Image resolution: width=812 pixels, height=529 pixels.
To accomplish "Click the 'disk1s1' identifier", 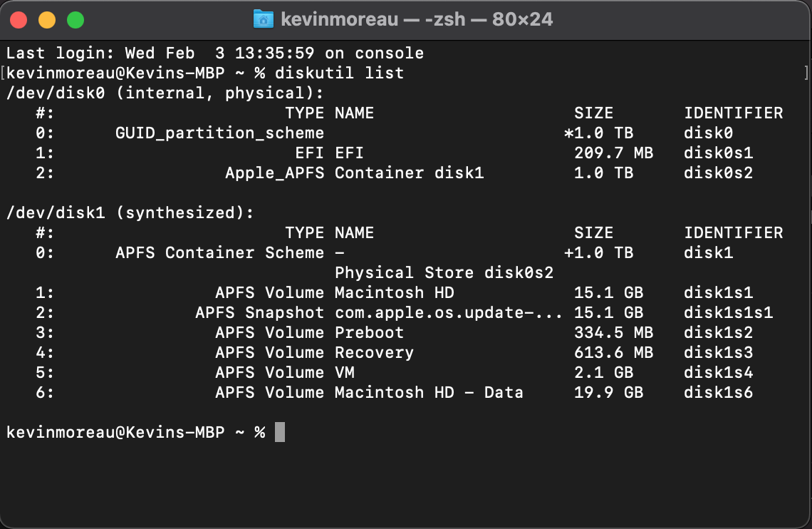I will click(718, 293).
